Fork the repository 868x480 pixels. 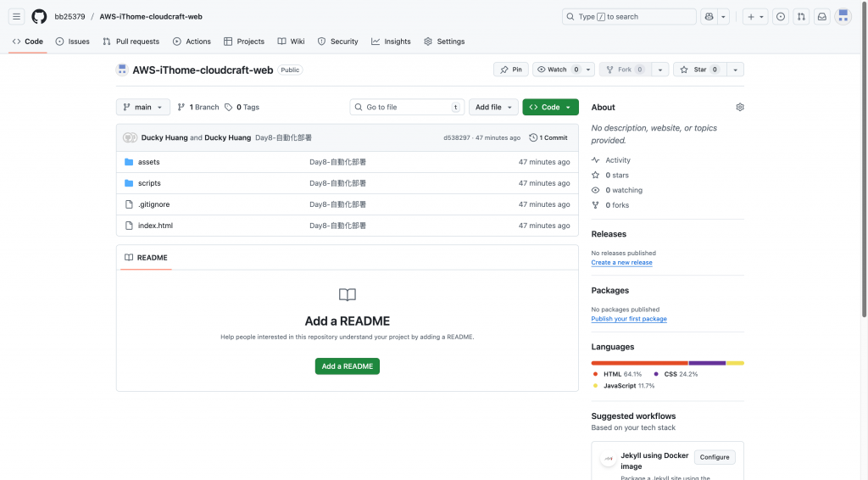tap(625, 70)
